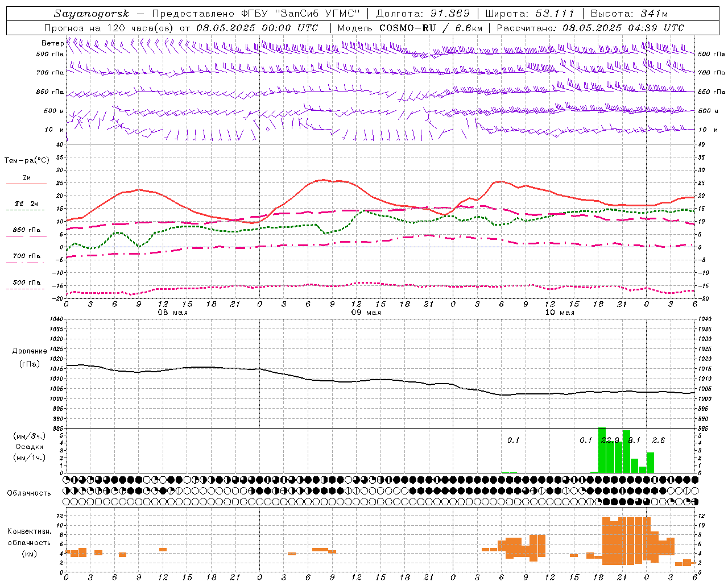The height and width of the screenshot is (582, 728).
Task: Click the 'Высота: 341м' header value
Action: tap(629, 14)
